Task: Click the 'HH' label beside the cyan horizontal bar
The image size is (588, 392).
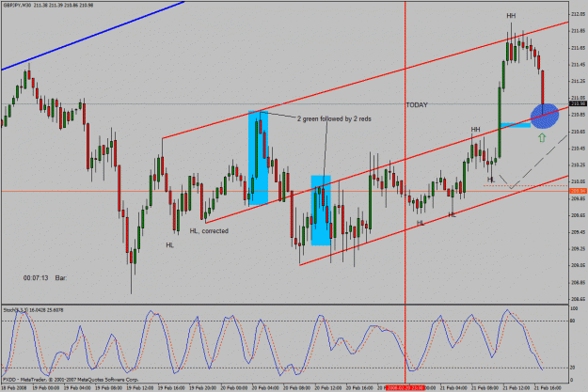Action: (x=475, y=130)
